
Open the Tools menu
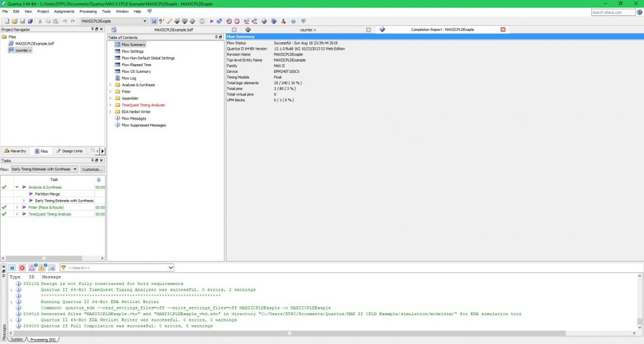click(x=106, y=11)
